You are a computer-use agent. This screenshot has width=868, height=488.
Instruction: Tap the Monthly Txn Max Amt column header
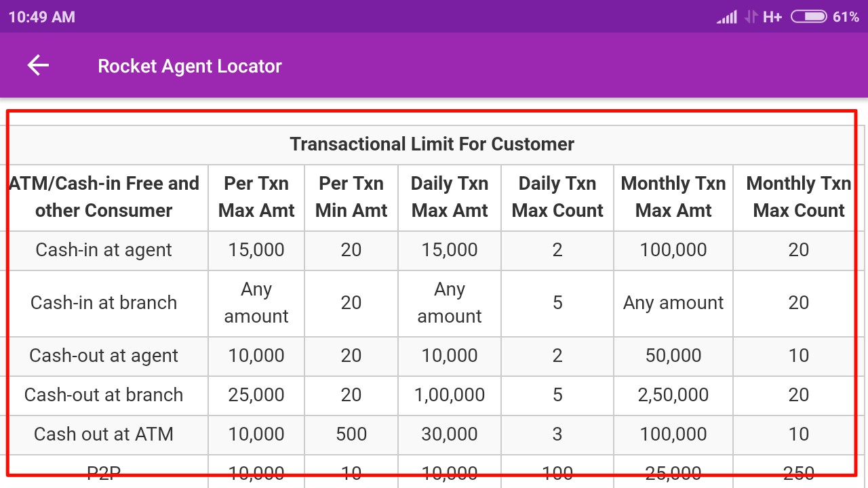673,197
